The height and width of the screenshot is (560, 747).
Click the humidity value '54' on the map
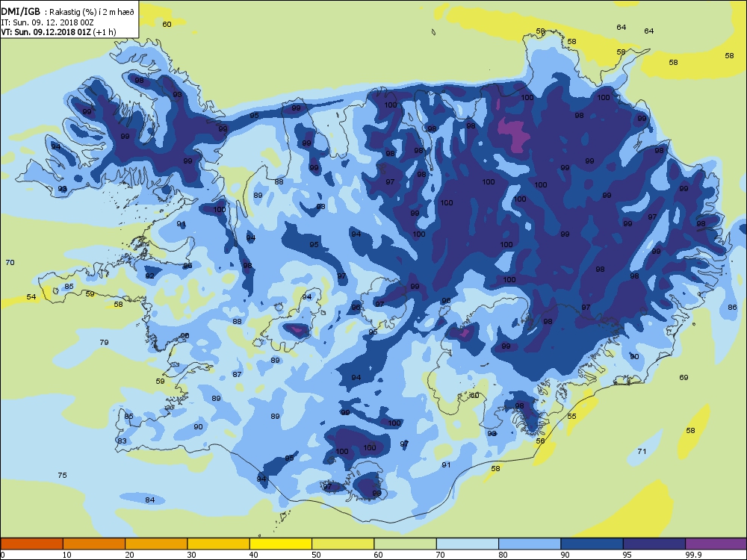pyautogui.click(x=31, y=296)
